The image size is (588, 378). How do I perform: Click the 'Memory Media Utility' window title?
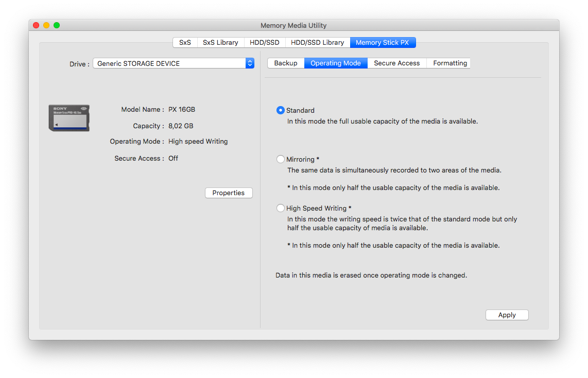pyautogui.click(x=293, y=26)
